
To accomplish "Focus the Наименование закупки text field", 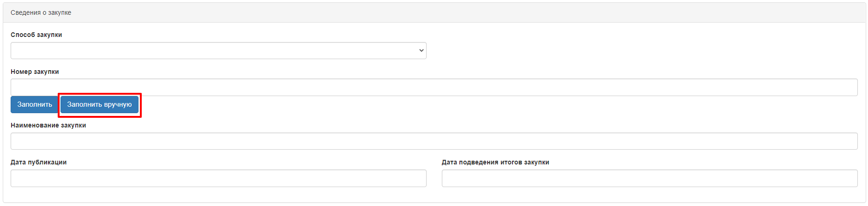I will [434, 141].
